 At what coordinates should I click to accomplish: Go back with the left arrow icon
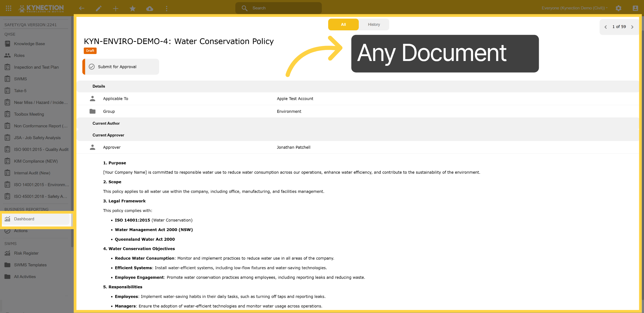point(82,8)
